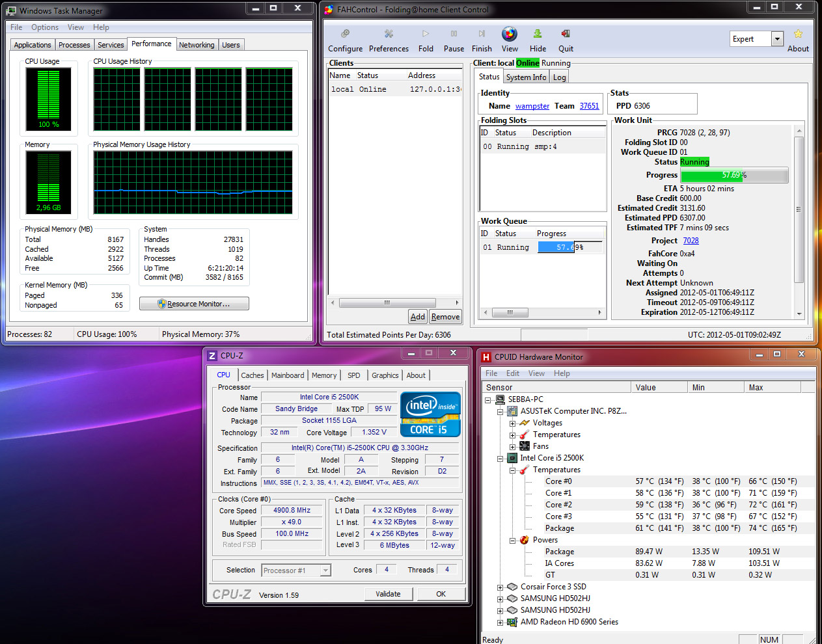Viewport: 822px width, 644px height.
Task: Open project 7028 link
Action: tap(691, 241)
